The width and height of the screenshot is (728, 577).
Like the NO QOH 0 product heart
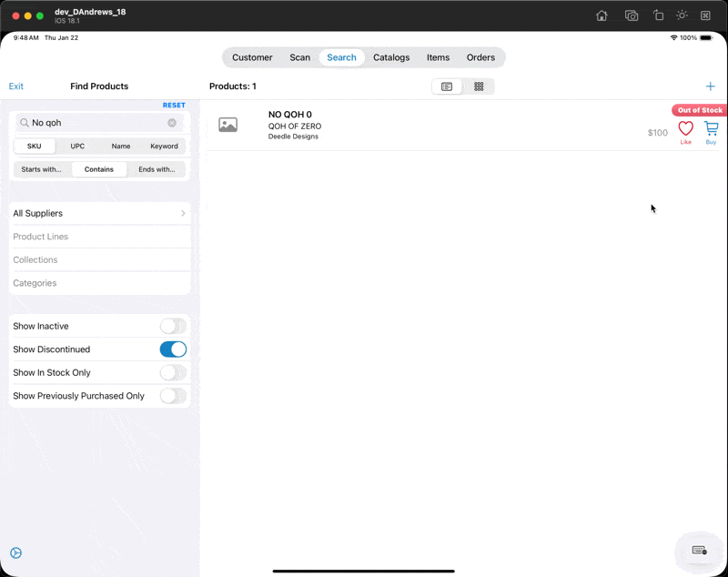pos(686,128)
